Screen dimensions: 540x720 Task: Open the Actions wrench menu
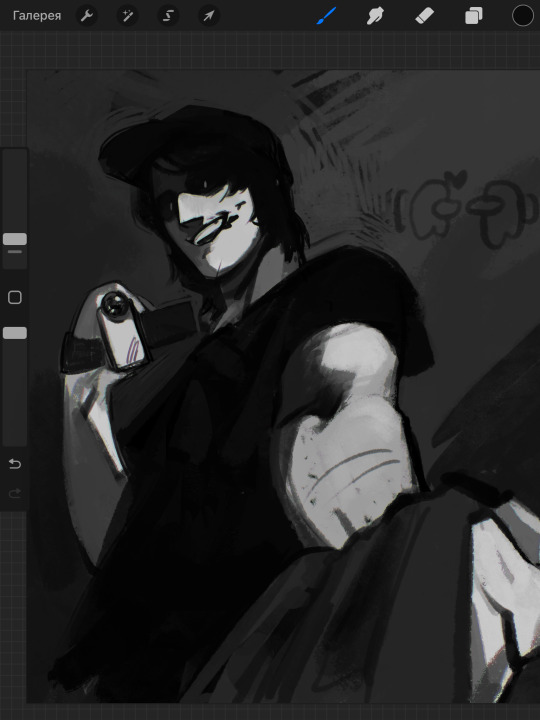86,16
